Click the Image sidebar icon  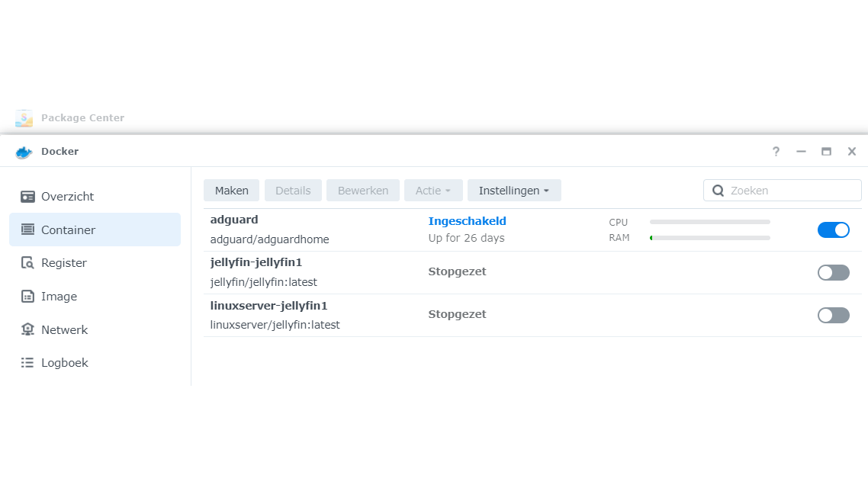pyautogui.click(x=27, y=297)
